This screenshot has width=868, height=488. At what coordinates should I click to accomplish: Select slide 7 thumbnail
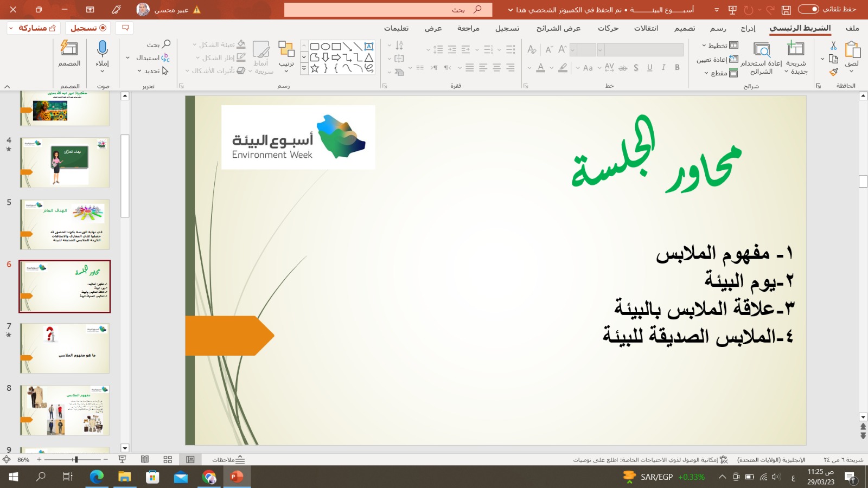pyautogui.click(x=65, y=348)
